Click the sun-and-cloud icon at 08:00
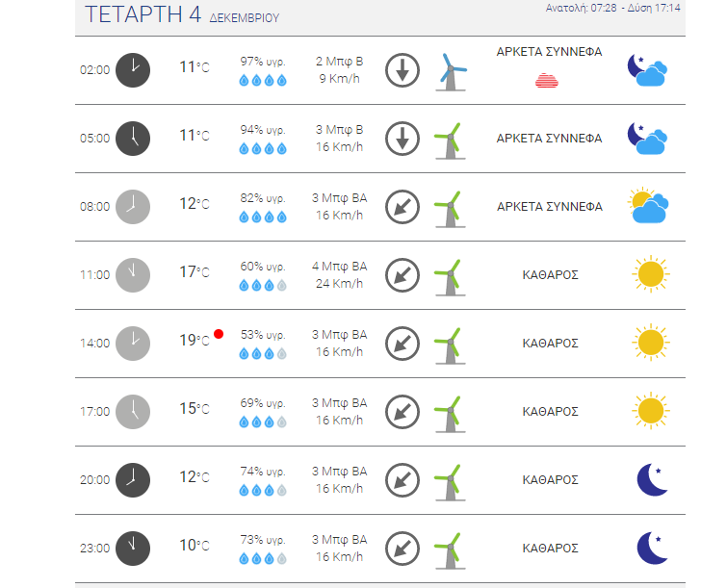 (x=648, y=205)
